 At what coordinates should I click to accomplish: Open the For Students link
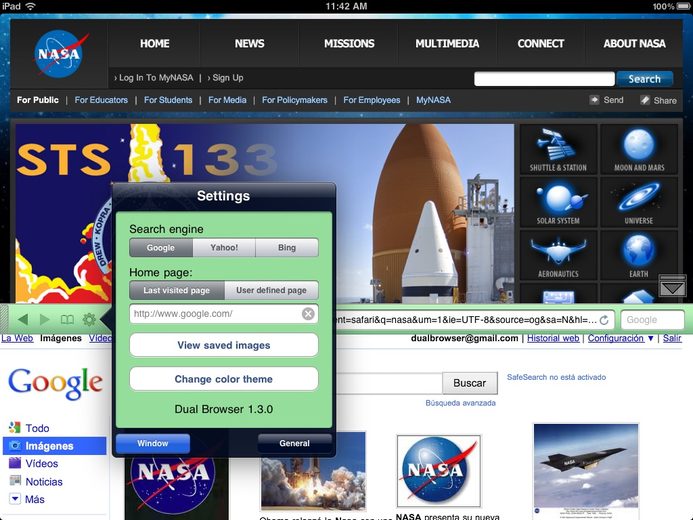[168, 100]
